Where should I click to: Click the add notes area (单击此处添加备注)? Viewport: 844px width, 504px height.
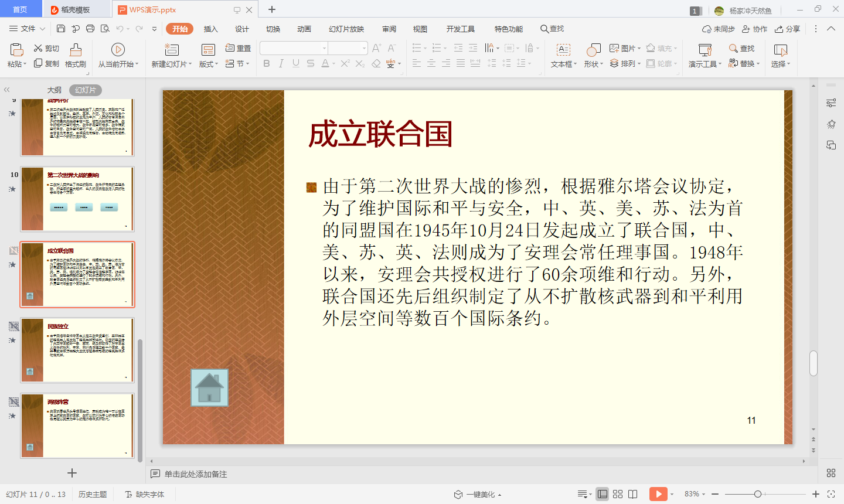(196, 474)
